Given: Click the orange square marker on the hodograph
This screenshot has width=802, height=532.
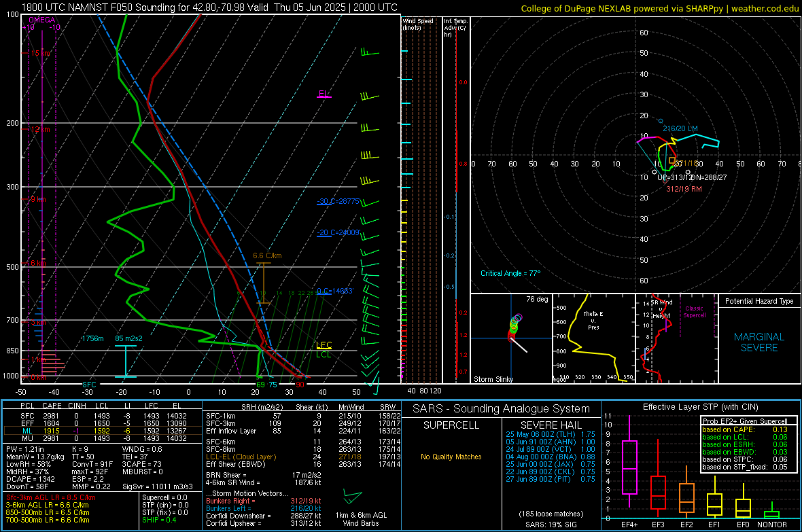Looking at the screenshot, I should 672,160.
